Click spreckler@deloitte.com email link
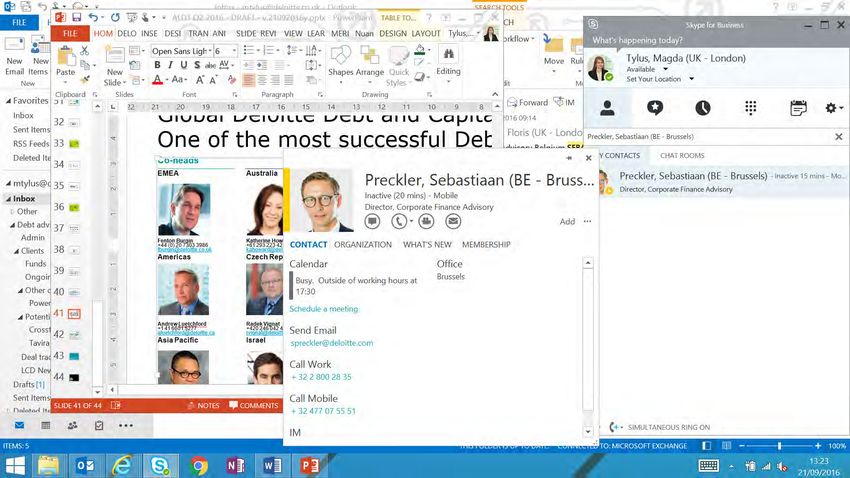 click(x=332, y=343)
